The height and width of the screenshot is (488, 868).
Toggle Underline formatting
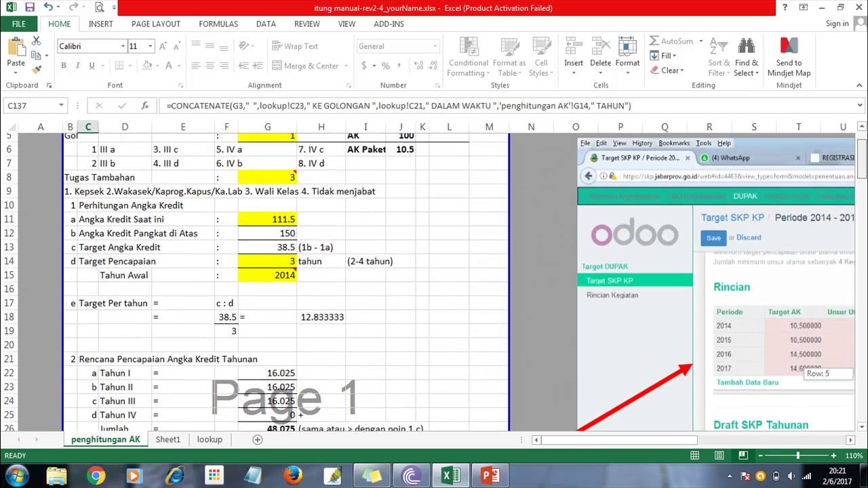(x=91, y=66)
